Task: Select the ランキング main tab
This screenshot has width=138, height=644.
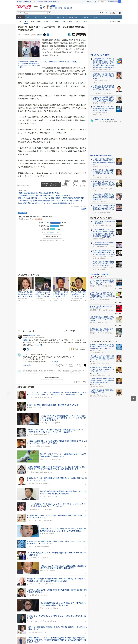Action: [x=86, y=17]
